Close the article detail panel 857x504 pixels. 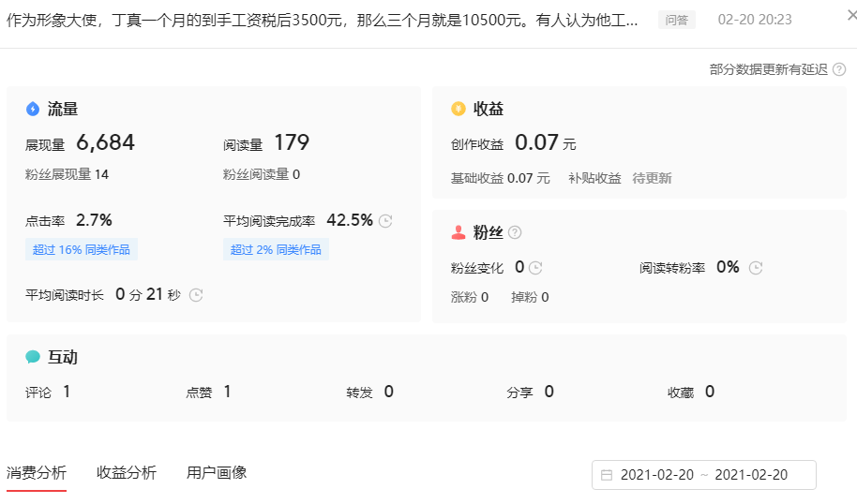[851, 16]
